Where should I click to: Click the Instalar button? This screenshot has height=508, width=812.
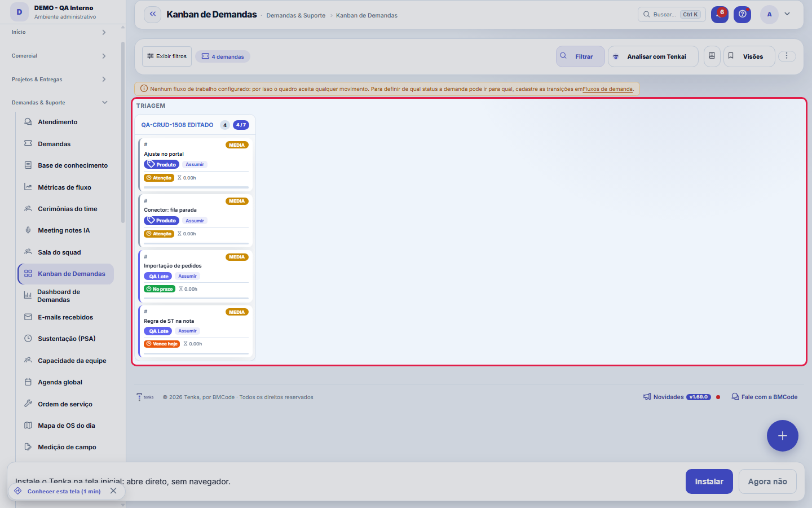[x=709, y=481]
